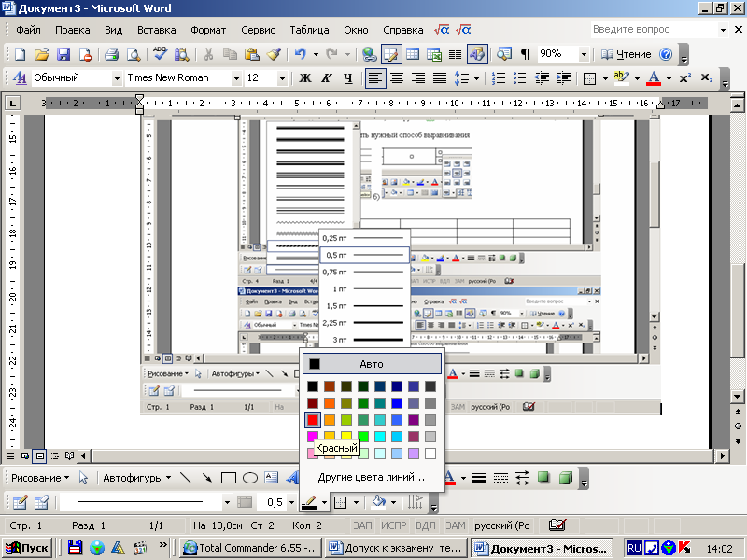Apply superscript x² formatting
The width and height of the screenshot is (747, 560).
pos(685,78)
